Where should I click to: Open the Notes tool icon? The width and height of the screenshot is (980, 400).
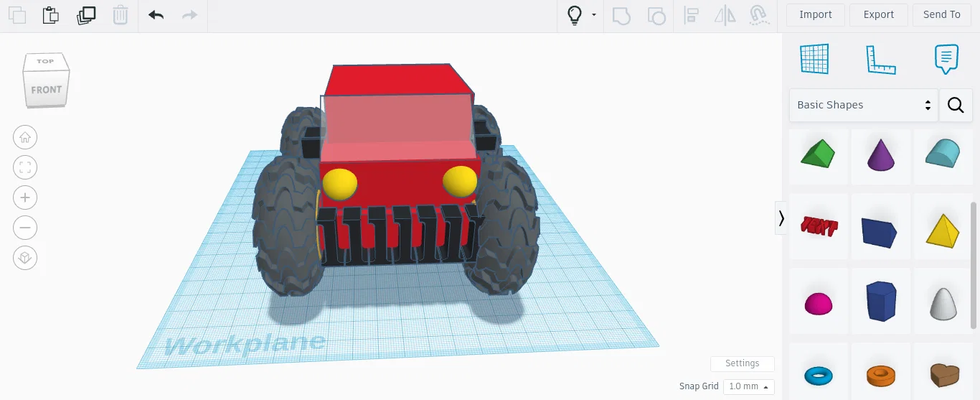click(946, 60)
